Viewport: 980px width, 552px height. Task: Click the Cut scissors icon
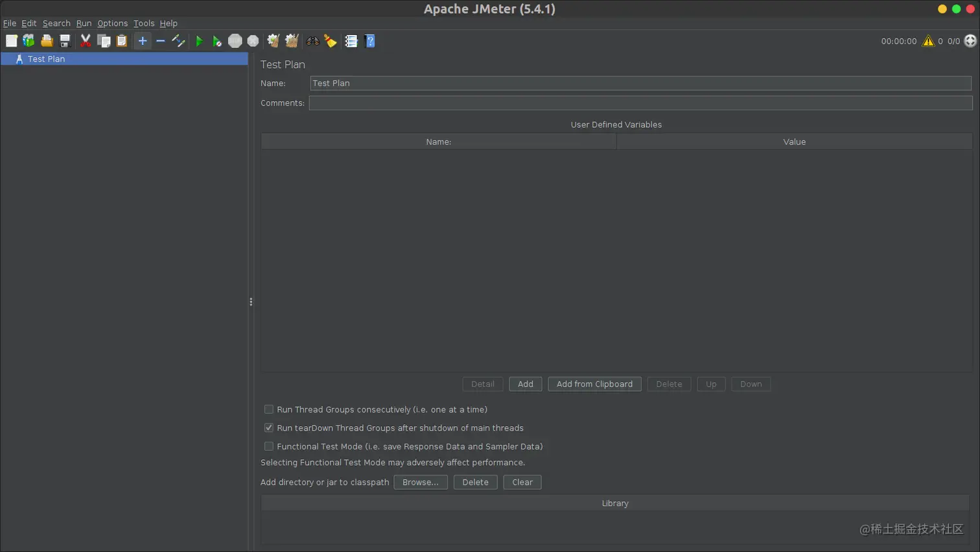(x=86, y=41)
